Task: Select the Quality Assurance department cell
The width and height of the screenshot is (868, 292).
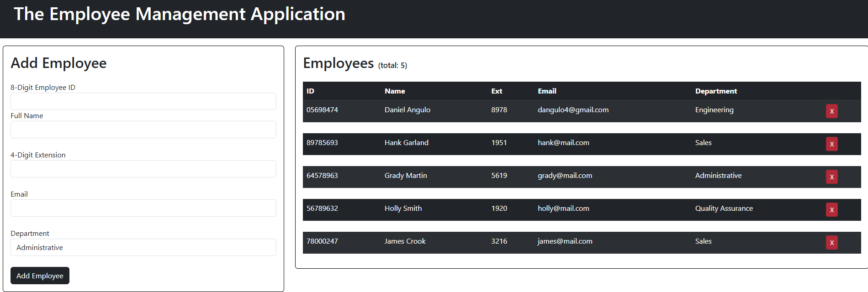Action: (724, 209)
